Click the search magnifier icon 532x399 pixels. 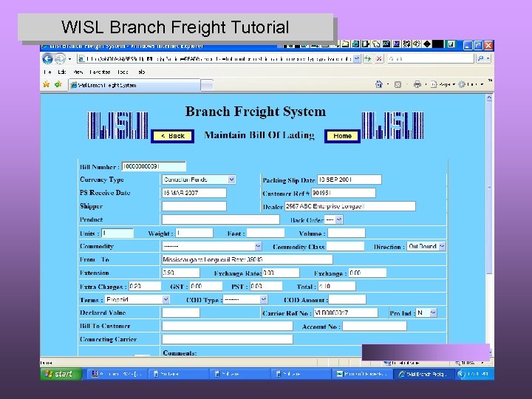tap(480, 58)
